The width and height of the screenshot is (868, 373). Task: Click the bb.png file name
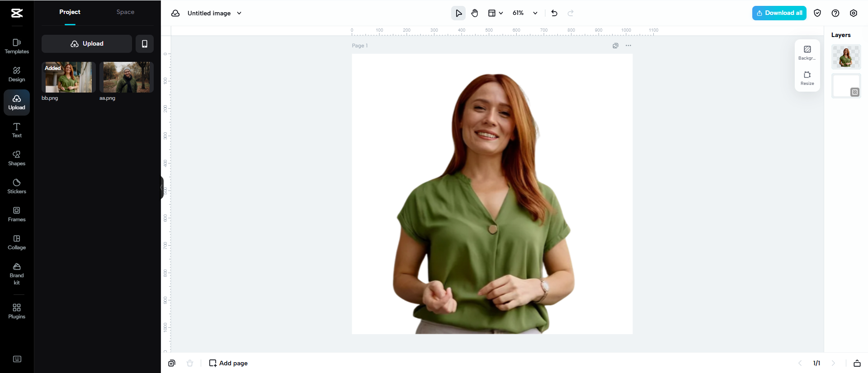click(50, 98)
